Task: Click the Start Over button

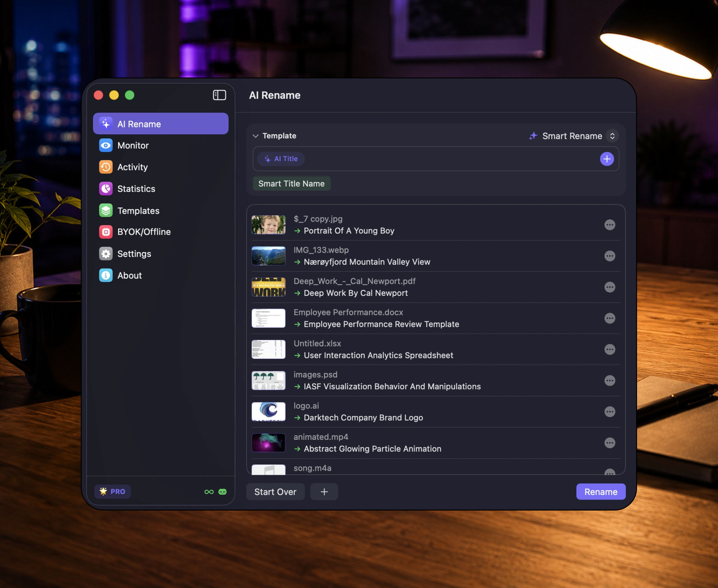Action: pos(275,492)
